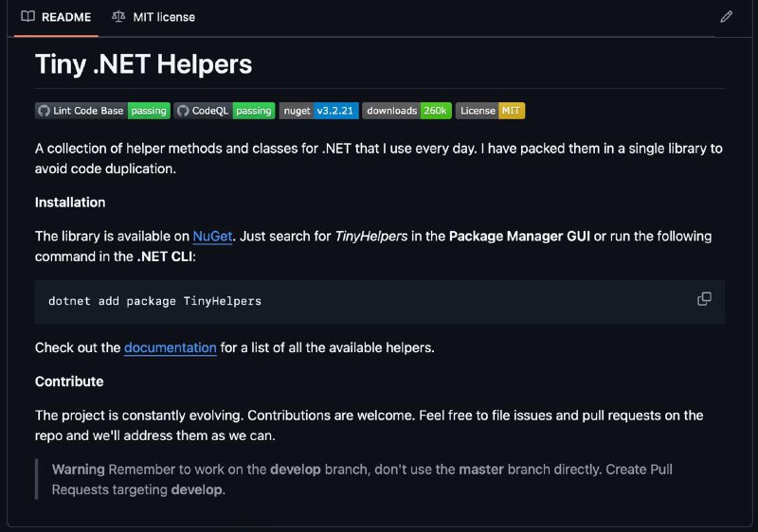Click the Tiny .NET Helpers heading
Screen dimensions: 758x532
[x=143, y=63]
